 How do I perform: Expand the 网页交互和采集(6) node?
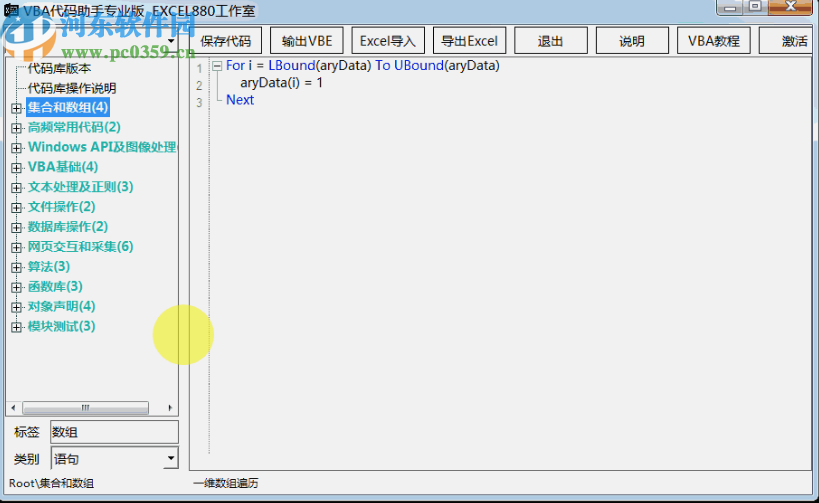click(x=16, y=247)
